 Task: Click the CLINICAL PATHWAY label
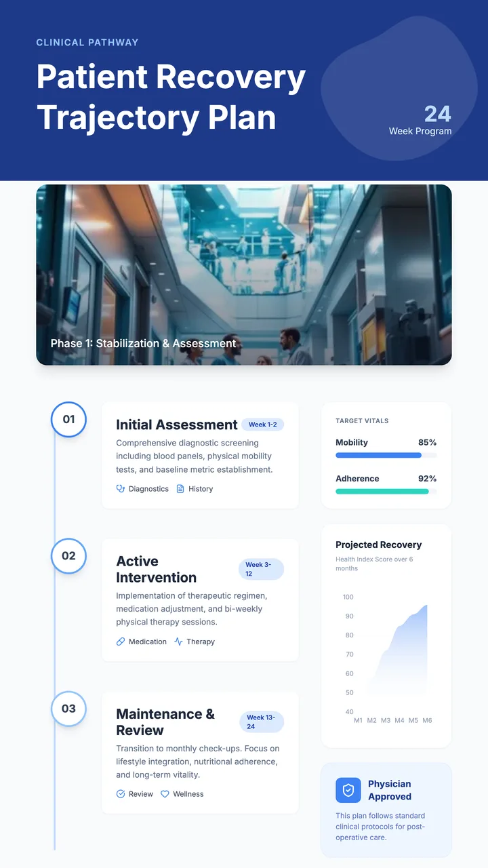(87, 42)
